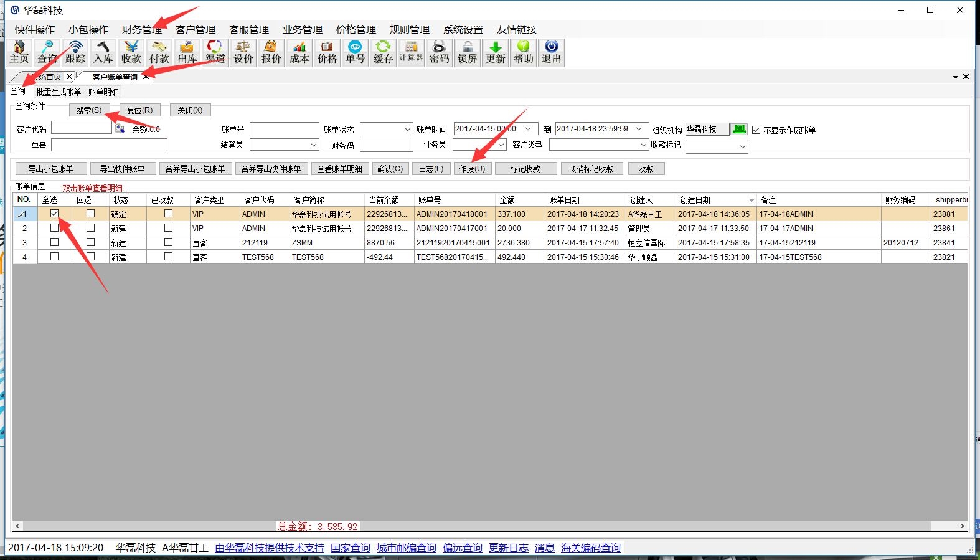Open the 主页 home toolbar icon
This screenshot has width=980, height=560.
[19, 52]
